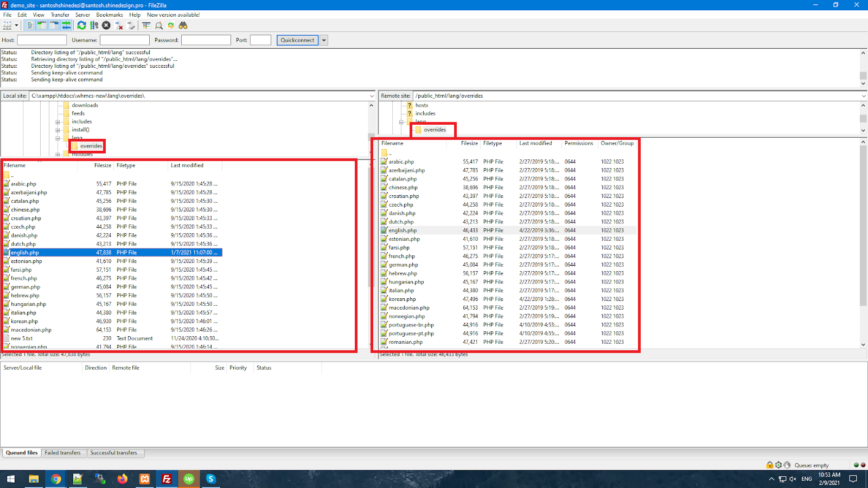Search for files on the server
868x488 pixels.
[183, 25]
